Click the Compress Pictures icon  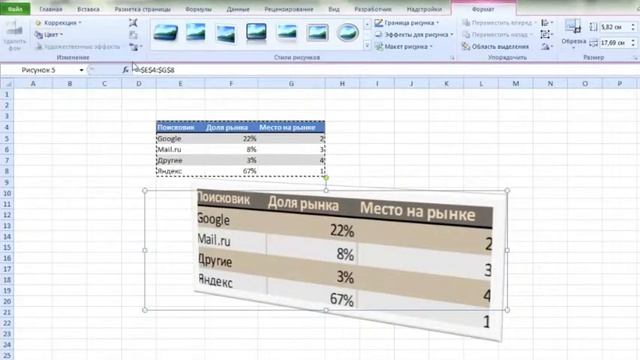point(133,23)
